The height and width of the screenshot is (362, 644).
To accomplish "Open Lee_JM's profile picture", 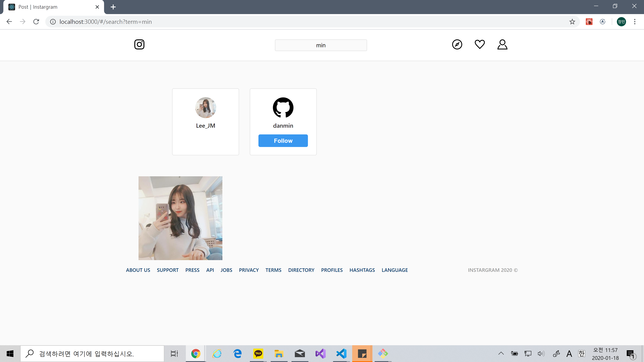I will (205, 107).
